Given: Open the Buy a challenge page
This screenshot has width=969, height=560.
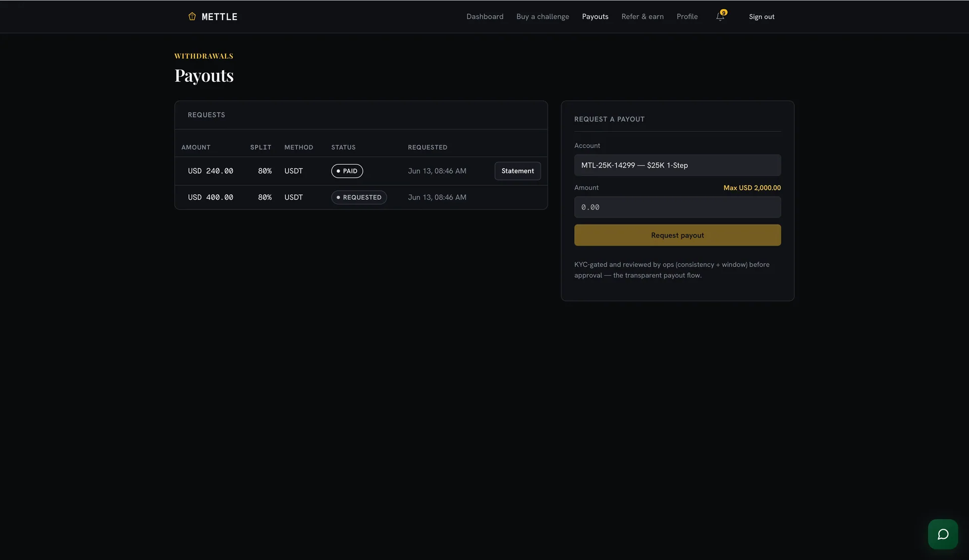Looking at the screenshot, I should (x=543, y=17).
